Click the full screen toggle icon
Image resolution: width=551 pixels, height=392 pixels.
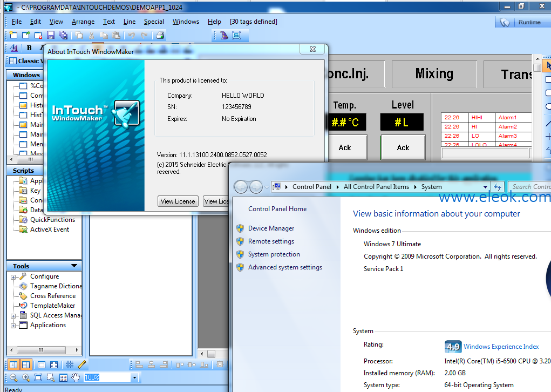click(54, 364)
